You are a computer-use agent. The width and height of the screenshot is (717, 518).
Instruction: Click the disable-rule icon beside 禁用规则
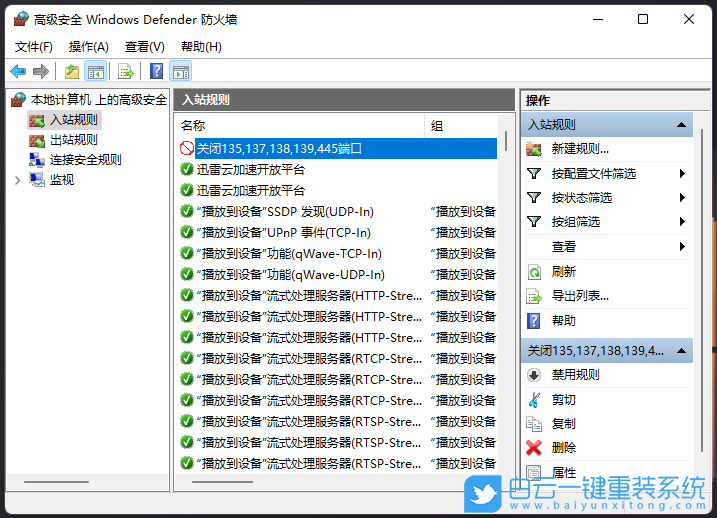(534, 375)
